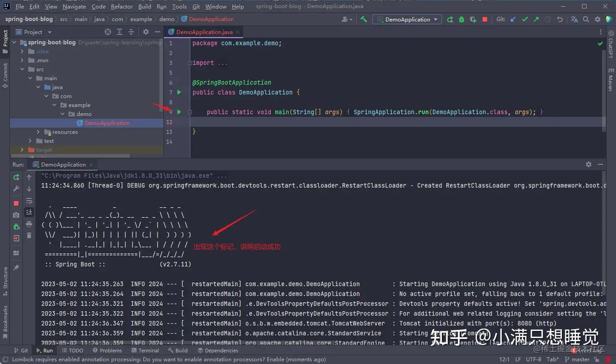Click Git Update Project blue arrow

click(513, 19)
